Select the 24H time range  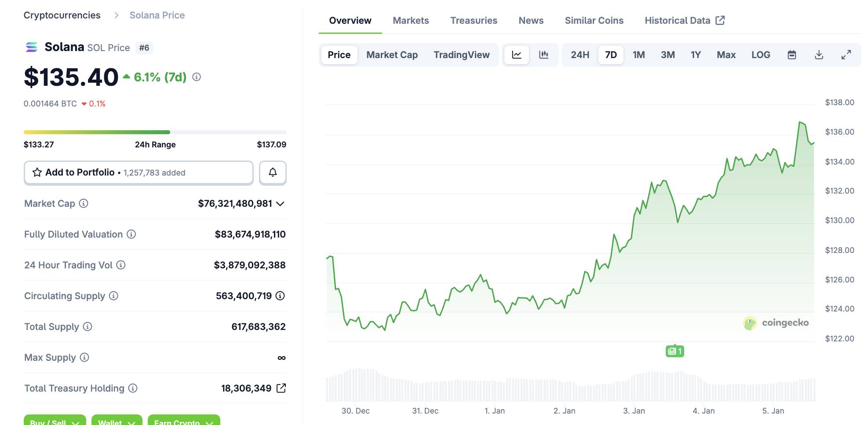(x=580, y=55)
